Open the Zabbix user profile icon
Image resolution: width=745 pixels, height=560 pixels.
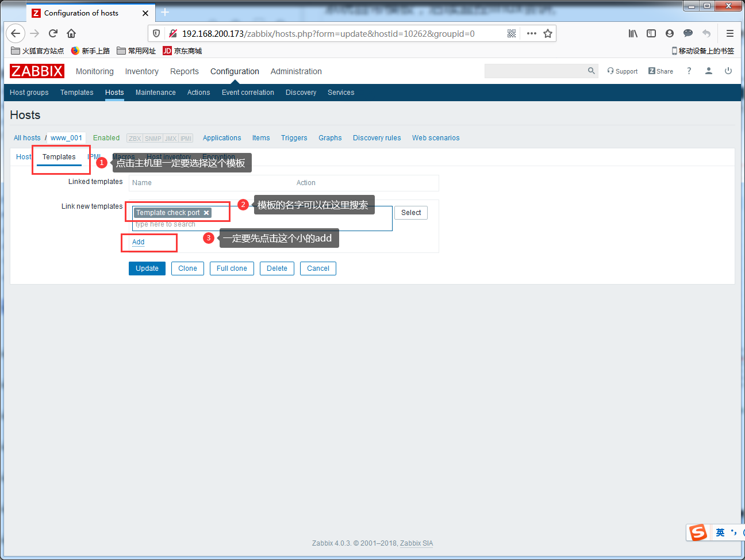pos(709,71)
